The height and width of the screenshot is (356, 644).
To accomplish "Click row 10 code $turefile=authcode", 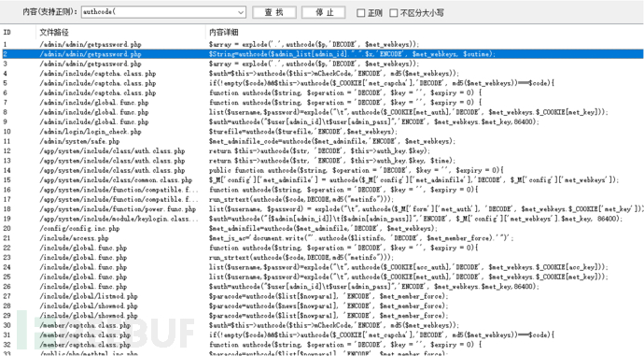I will click(x=303, y=132).
